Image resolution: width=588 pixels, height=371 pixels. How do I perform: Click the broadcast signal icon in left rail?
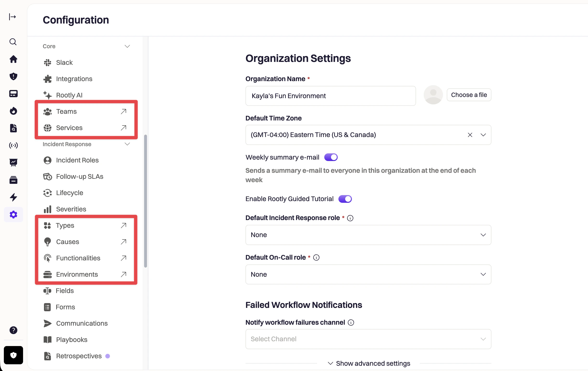pyautogui.click(x=13, y=145)
